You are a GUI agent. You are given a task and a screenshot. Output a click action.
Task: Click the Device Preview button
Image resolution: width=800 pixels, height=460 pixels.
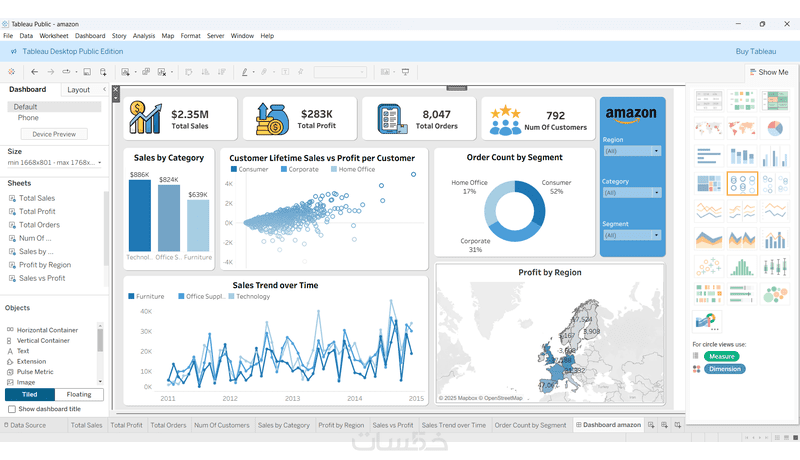click(x=54, y=134)
